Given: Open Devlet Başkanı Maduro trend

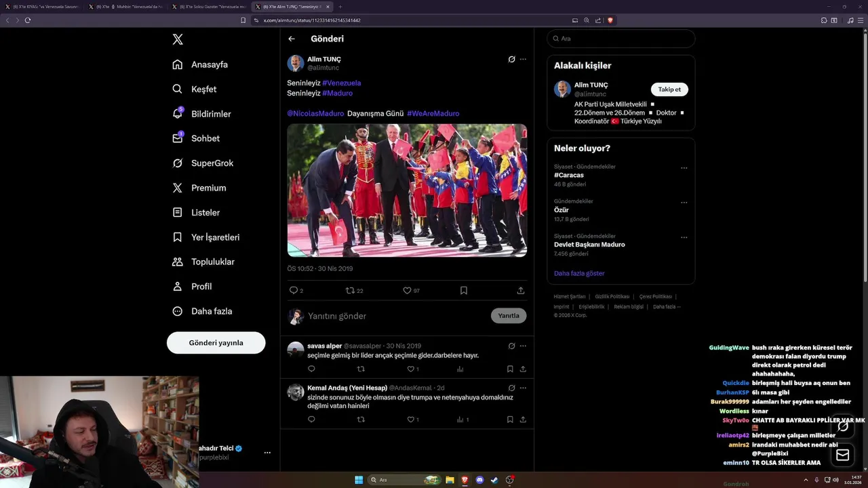Looking at the screenshot, I should pos(589,244).
